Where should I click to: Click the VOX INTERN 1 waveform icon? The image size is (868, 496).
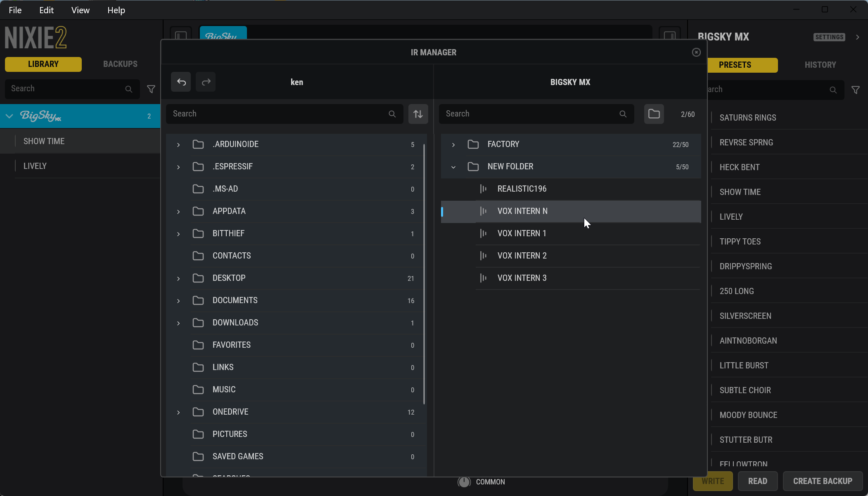coord(483,233)
